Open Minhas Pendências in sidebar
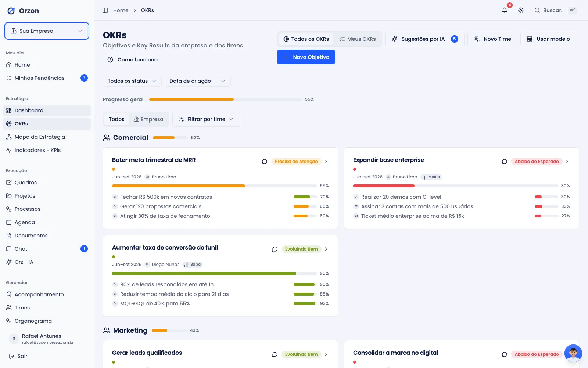This screenshot has height=368, width=588. click(x=47, y=78)
